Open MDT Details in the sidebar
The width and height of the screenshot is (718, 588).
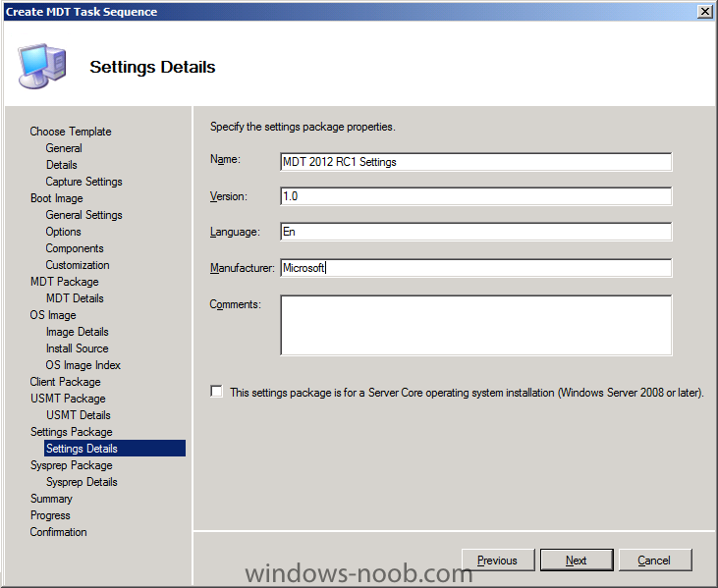pos(75,298)
